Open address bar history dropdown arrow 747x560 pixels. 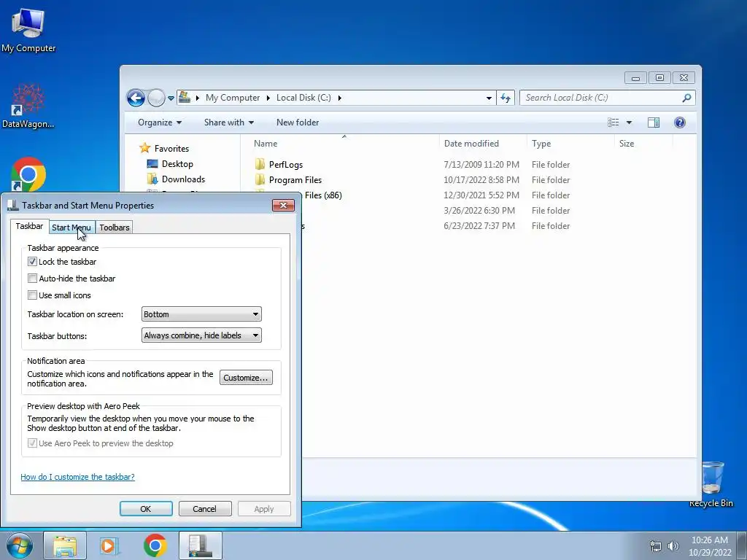(x=489, y=98)
